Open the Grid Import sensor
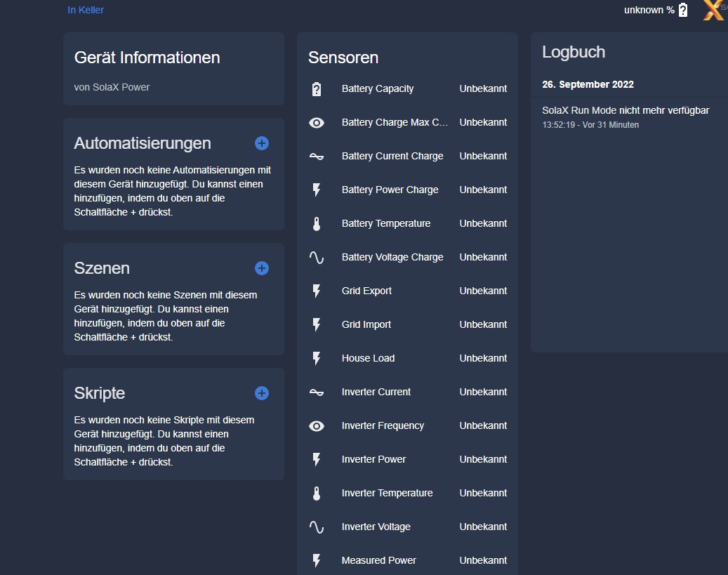 click(408, 324)
